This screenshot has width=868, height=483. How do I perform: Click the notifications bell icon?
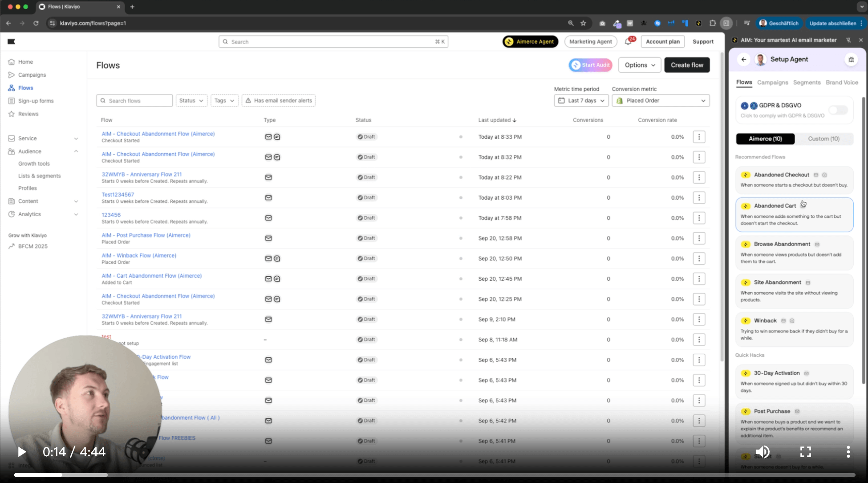[628, 41]
